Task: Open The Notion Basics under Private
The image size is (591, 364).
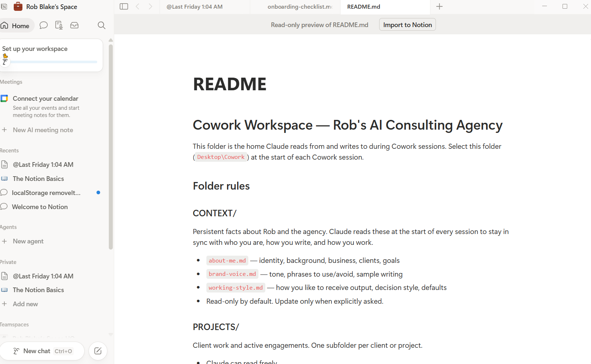Action: [x=38, y=290]
